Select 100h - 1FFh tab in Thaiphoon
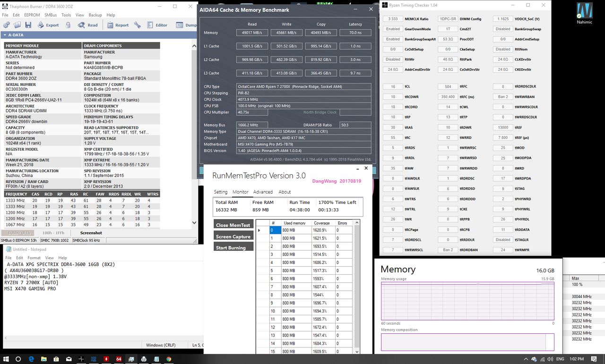The height and width of the screenshot is (364, 605). (x=53, y=233)
